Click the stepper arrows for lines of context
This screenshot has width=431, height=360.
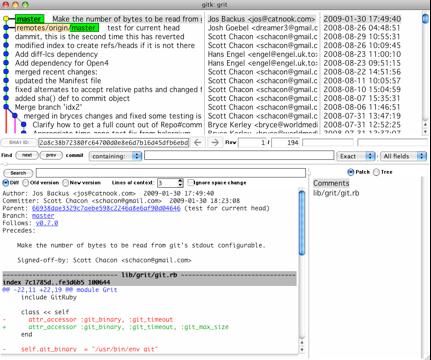point(180,183)
